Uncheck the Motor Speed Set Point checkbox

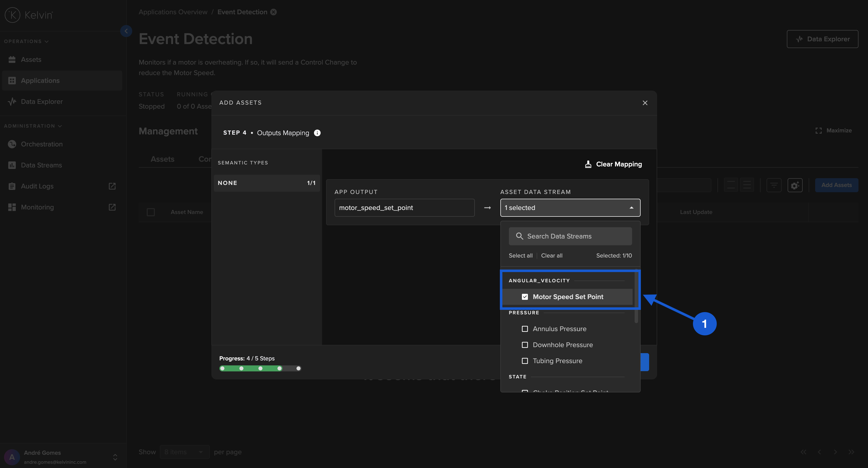click(x=525, y=297)
